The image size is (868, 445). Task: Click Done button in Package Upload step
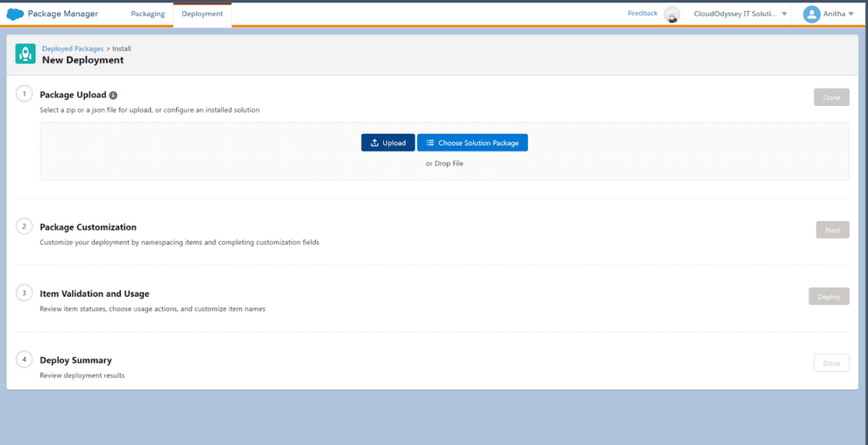point(832,97)
